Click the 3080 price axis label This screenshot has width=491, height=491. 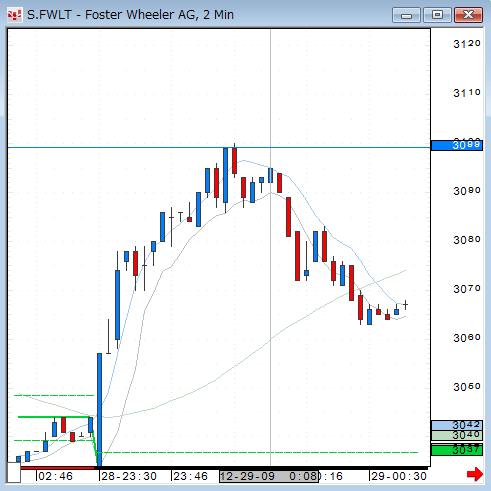coord(467,240)
